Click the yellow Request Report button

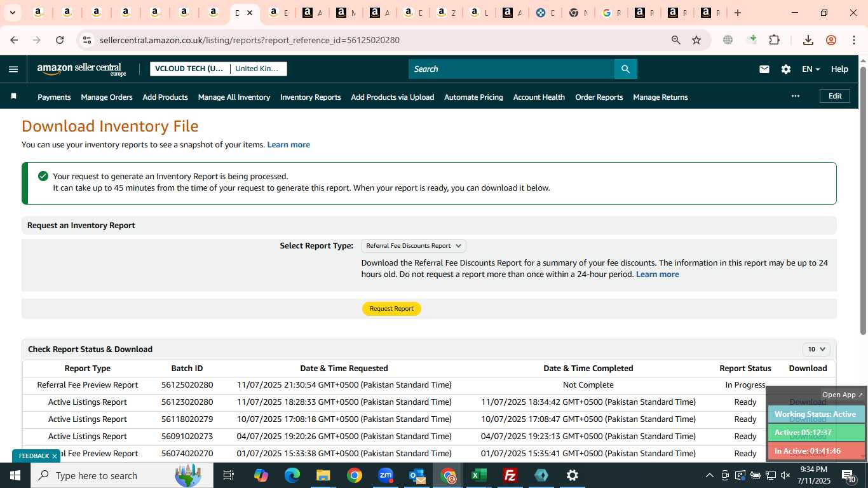[x=391, y=309]
